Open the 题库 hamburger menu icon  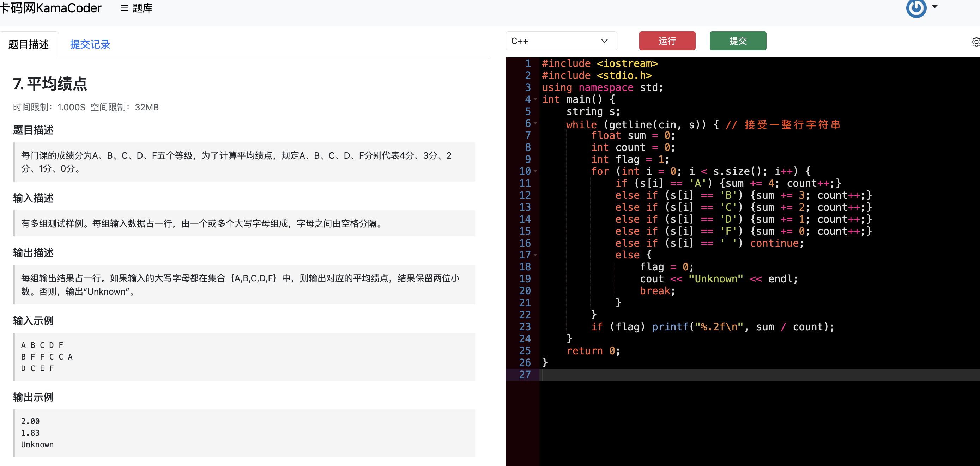tap(125, 8)
